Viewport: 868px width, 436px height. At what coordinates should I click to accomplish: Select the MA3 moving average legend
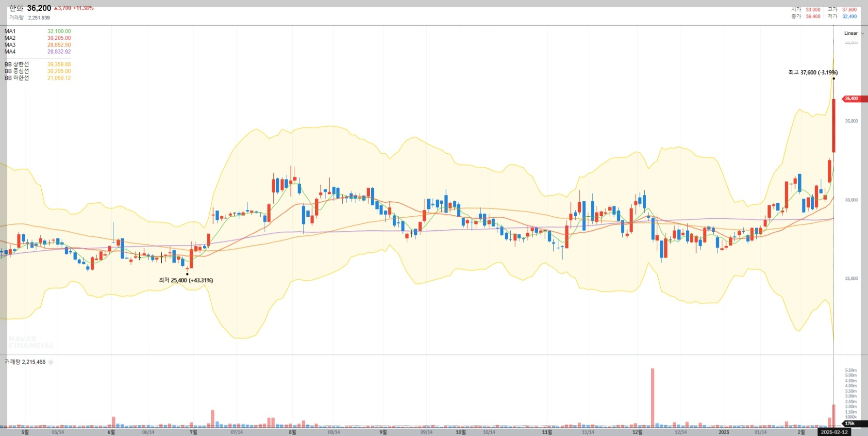point(37,45)
